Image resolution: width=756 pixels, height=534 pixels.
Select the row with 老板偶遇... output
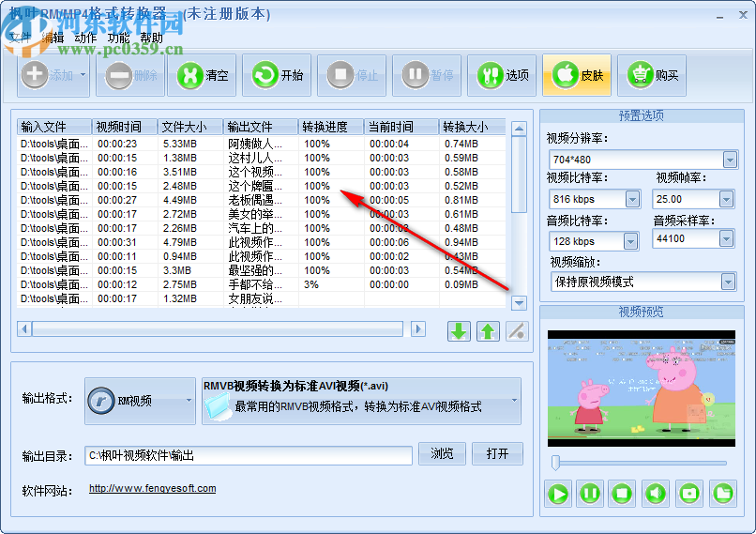(262, 200)
